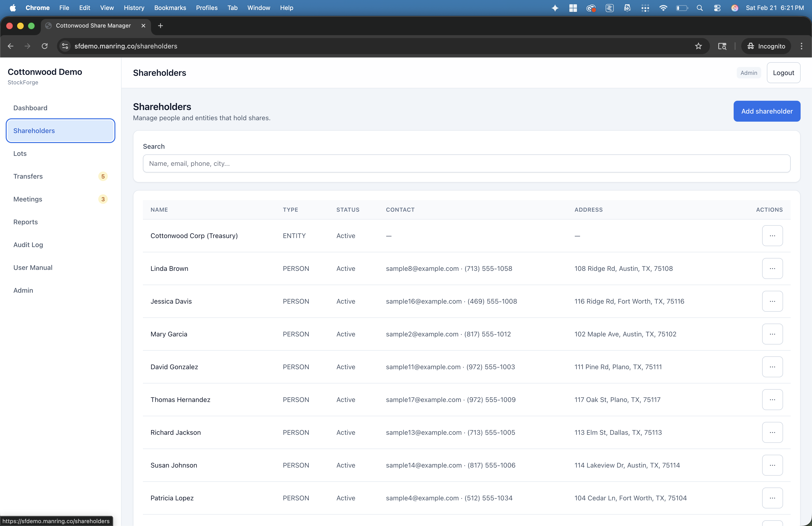812x526 pixels.
Task: Open Chrome's three-dot customize menu
Action: coord(801,46)
